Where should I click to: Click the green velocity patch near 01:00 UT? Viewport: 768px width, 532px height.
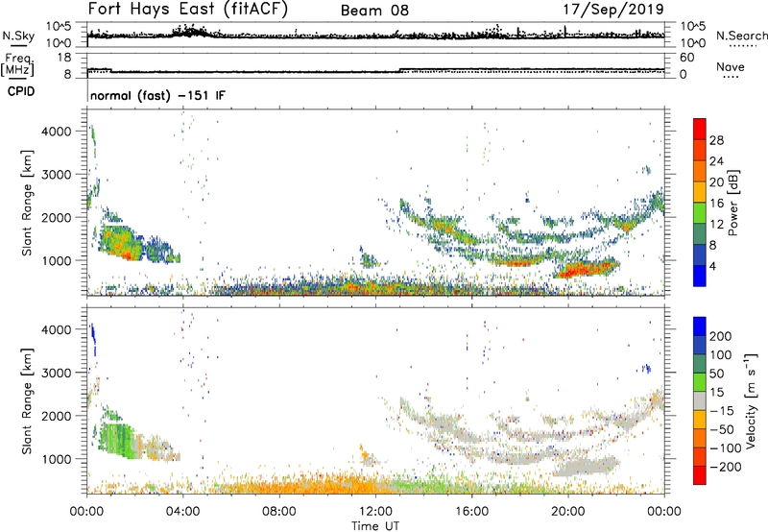point(117,440)
